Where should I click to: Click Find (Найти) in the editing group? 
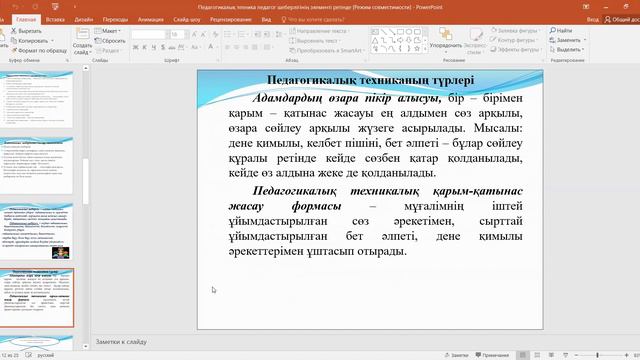[561, 31]
